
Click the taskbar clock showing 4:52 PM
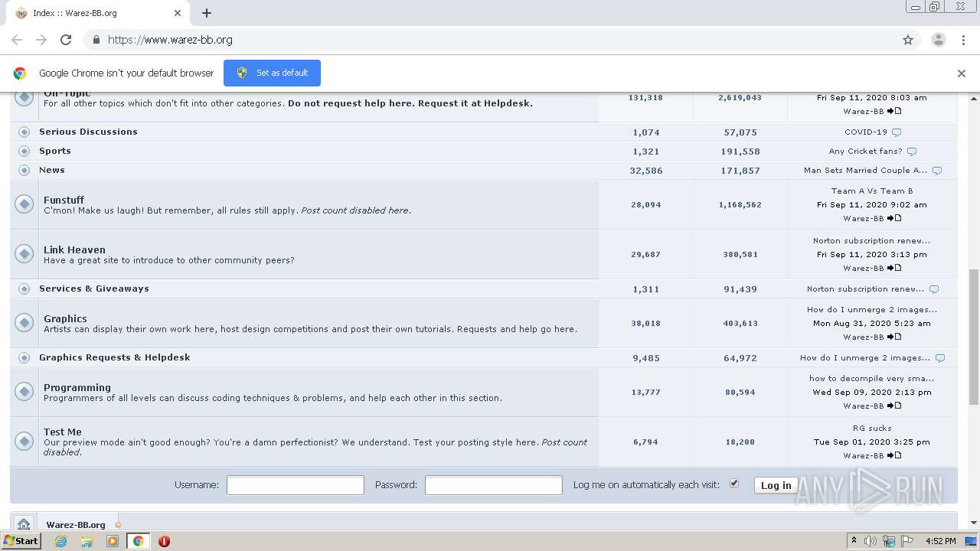[x=940, y=541]
